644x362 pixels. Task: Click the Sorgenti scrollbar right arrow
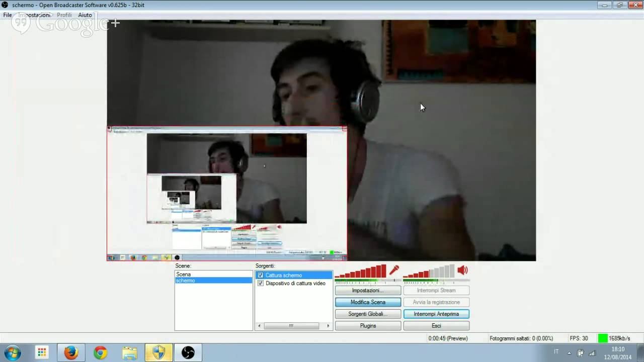tap(328, 326)
